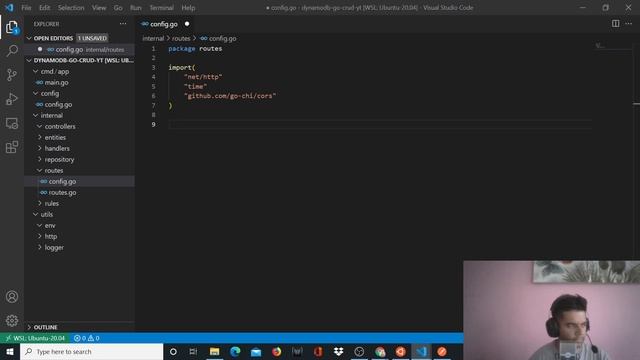
Task: Expand the entities folder
Action: 40,137
